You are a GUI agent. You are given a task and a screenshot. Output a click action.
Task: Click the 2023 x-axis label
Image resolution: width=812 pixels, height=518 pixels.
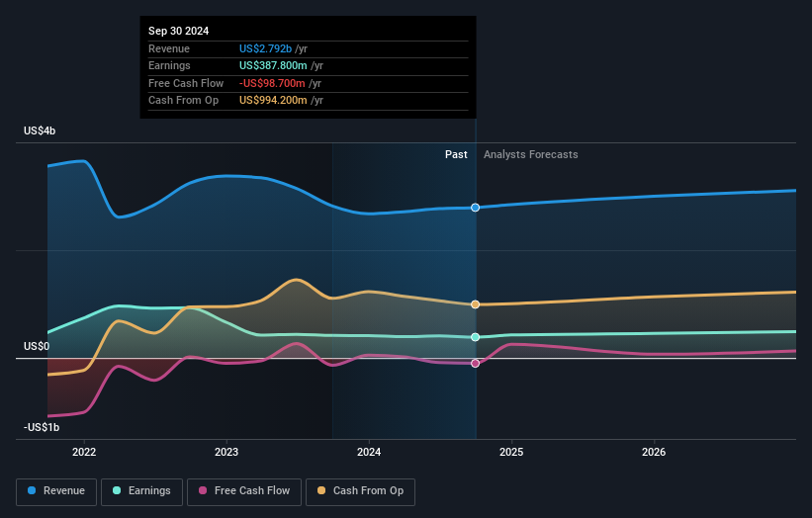[x=226, y=452]
